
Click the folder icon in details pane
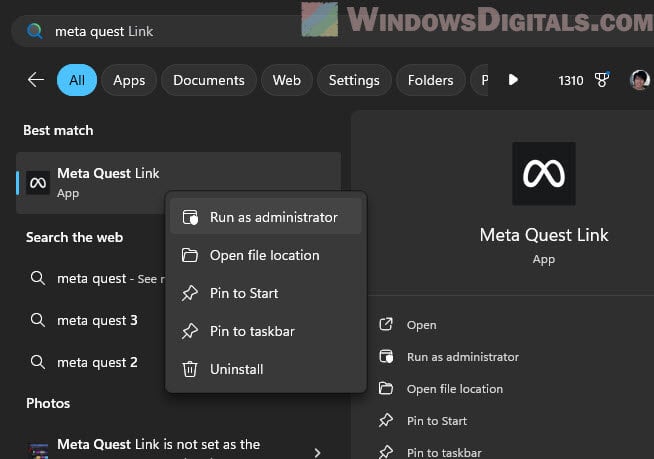386,388
